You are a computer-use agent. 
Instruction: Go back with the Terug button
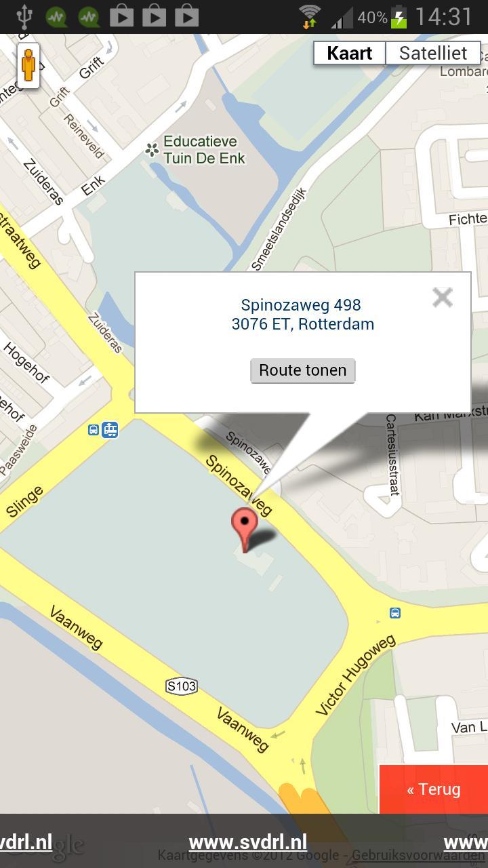[434, 789]
